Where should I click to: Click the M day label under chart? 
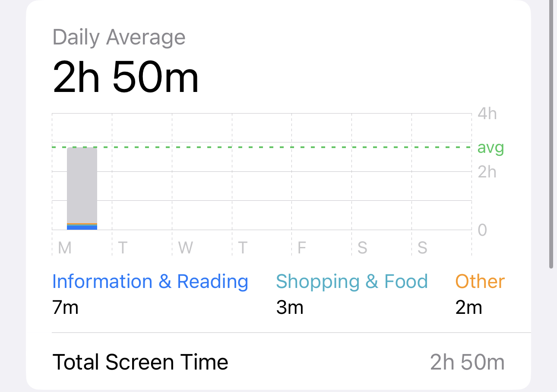[65, 248]
